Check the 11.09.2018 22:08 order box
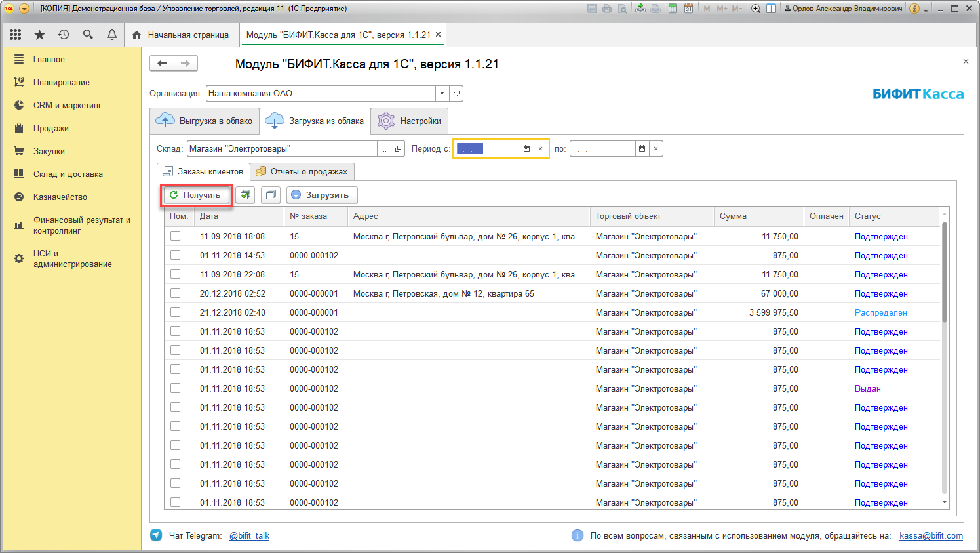The width and height of the screenshot is (980, 553). (x=175, y=274)
